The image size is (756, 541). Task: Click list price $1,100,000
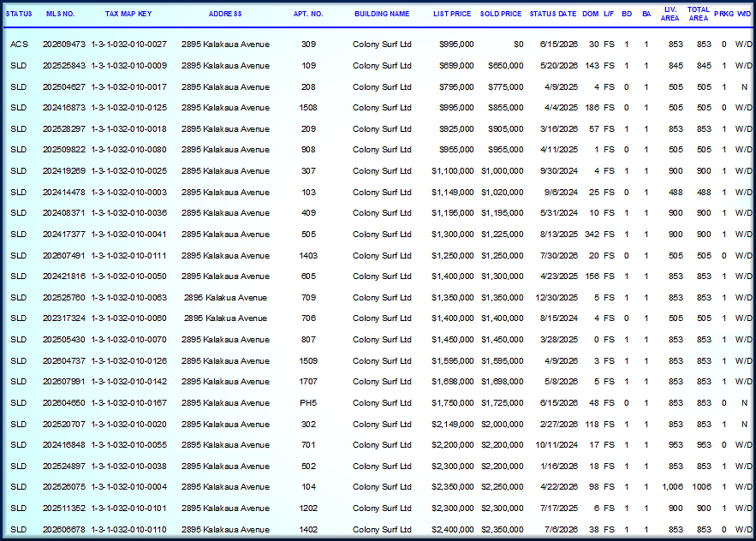click(453, 171)
